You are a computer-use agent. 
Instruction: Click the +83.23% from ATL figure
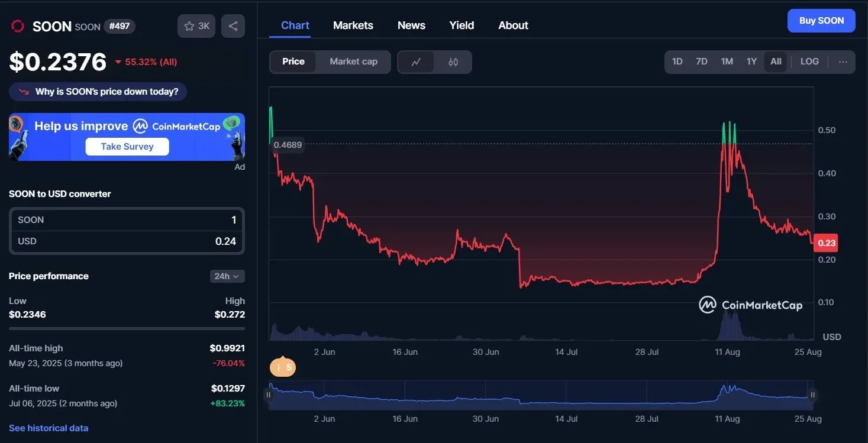coord(227,403)
